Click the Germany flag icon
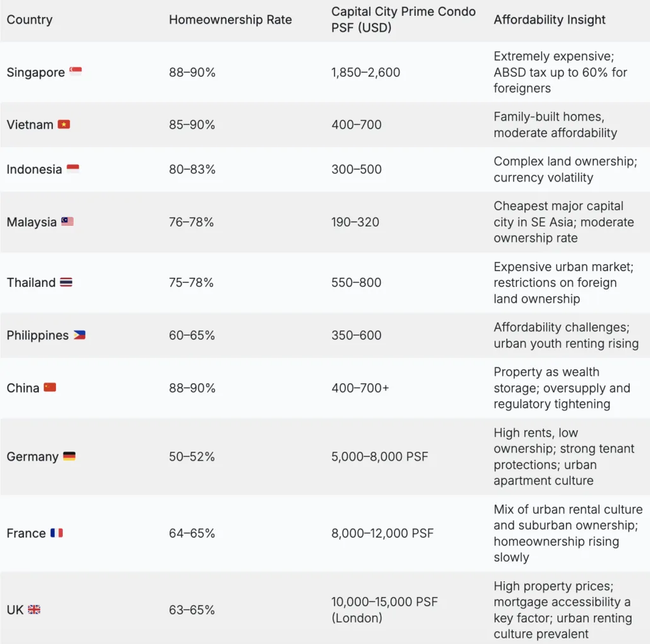650x644 pixels. tap(69, 456)
